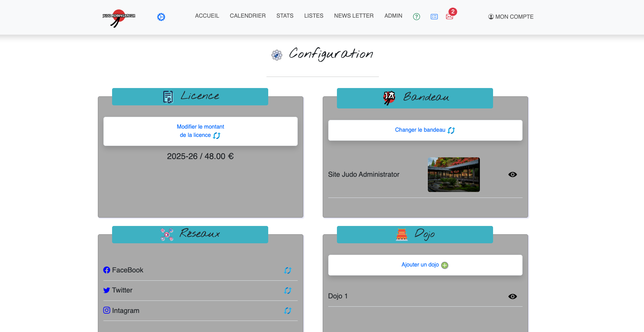644x332 pixels.
Task: Click the Changer le bandeau button
Action: 425,130
